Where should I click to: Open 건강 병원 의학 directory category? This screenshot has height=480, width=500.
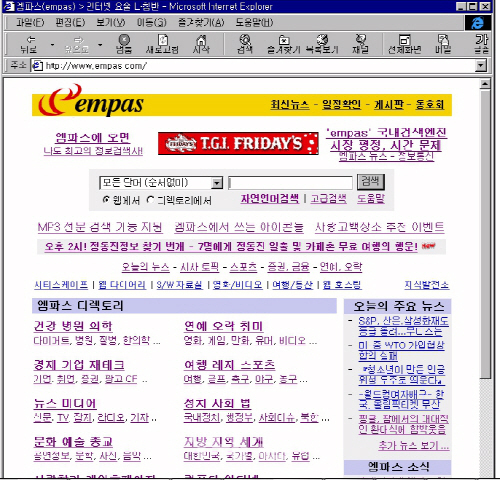point(73,326)
